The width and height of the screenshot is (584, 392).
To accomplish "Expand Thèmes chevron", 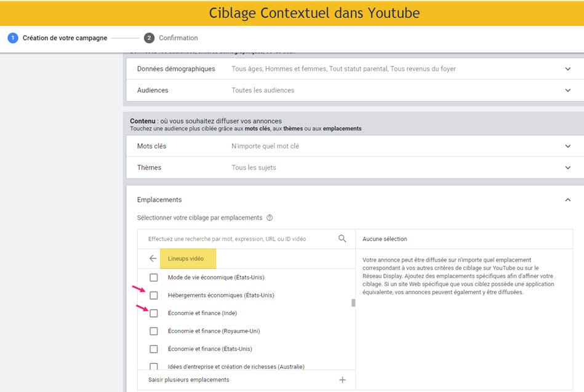I will click(x=567, y=167).
